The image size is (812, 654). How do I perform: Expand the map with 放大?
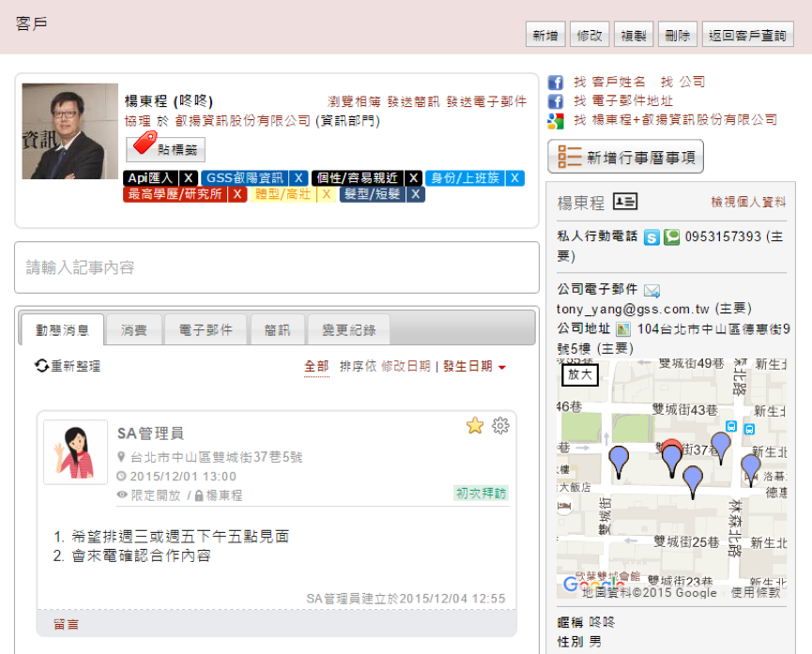pos(580,373)
